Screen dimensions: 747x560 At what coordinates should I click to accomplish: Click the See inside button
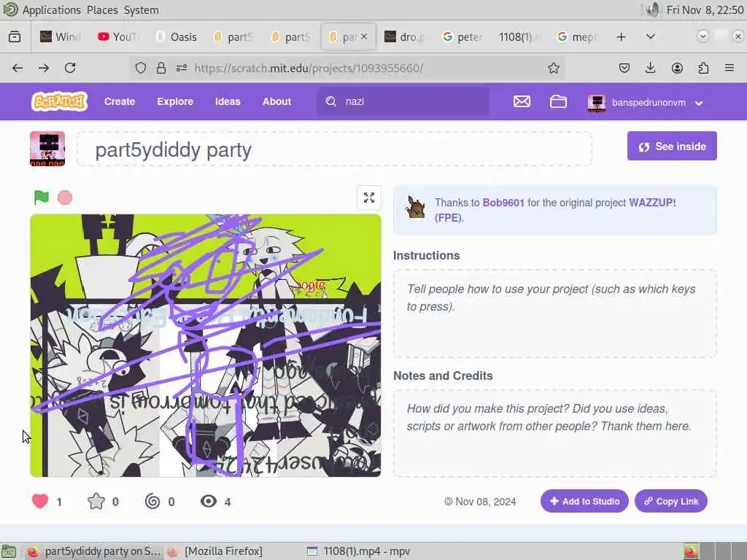coord(672,146)
